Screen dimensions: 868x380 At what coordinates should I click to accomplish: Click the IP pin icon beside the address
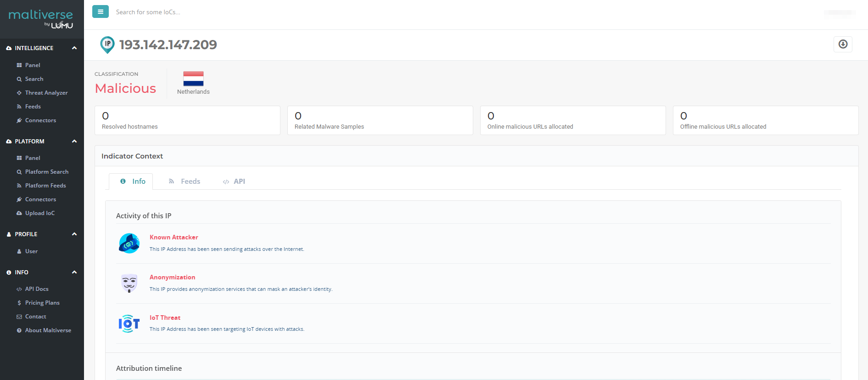click(107, 45)
